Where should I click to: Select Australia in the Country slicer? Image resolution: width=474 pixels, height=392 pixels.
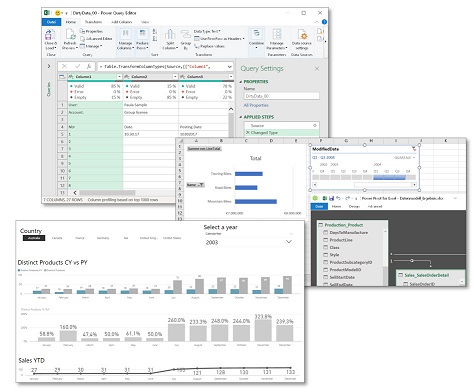(34, 238)
